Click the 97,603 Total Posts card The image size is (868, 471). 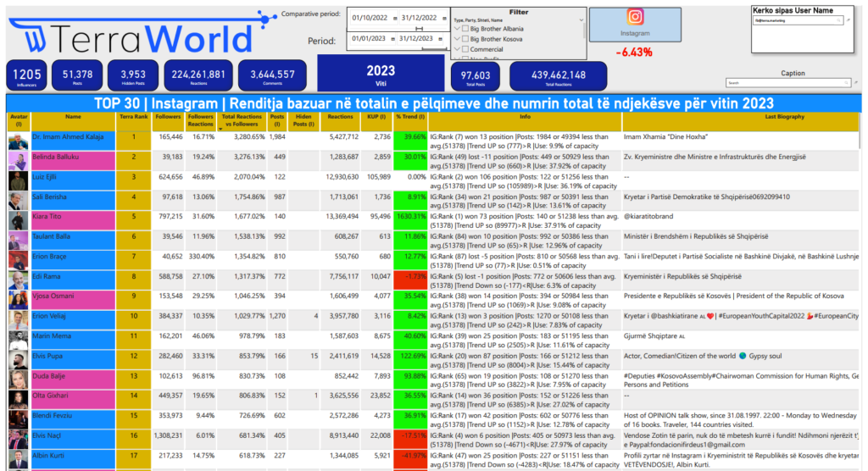pos(475,76)
